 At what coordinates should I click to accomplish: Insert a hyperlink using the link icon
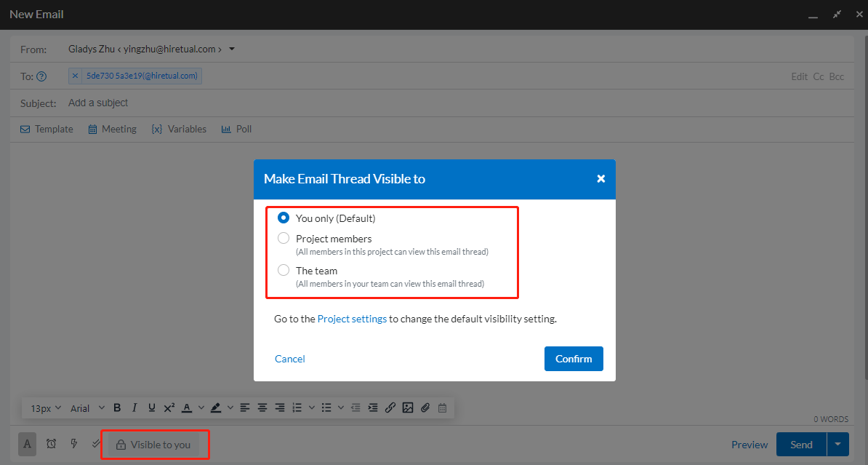point(390,408)
